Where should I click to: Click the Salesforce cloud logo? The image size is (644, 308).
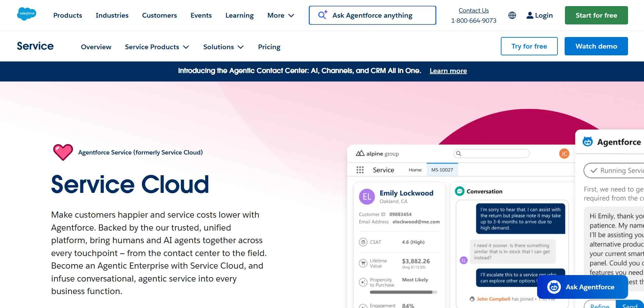(x=27, y=14)
